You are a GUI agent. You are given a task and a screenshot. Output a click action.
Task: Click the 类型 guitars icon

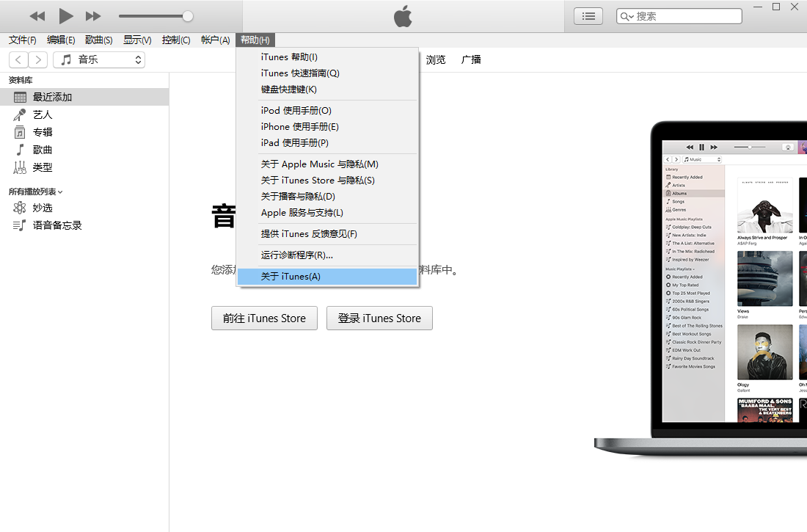pyautogui.click(x=20, y=167)
